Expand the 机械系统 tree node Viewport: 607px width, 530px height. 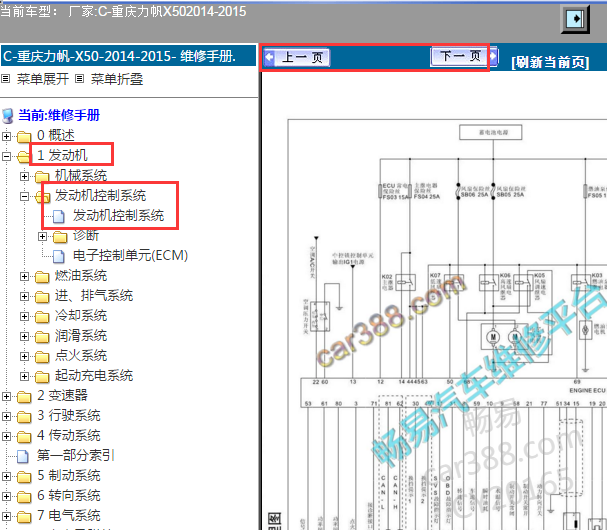coord(24,177)
